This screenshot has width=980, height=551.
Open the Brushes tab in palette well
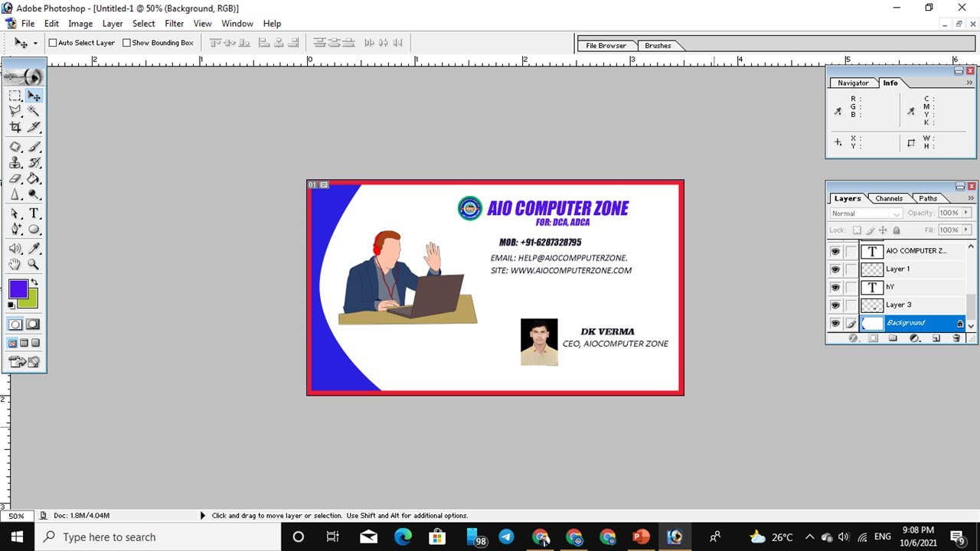coord(658,46)
